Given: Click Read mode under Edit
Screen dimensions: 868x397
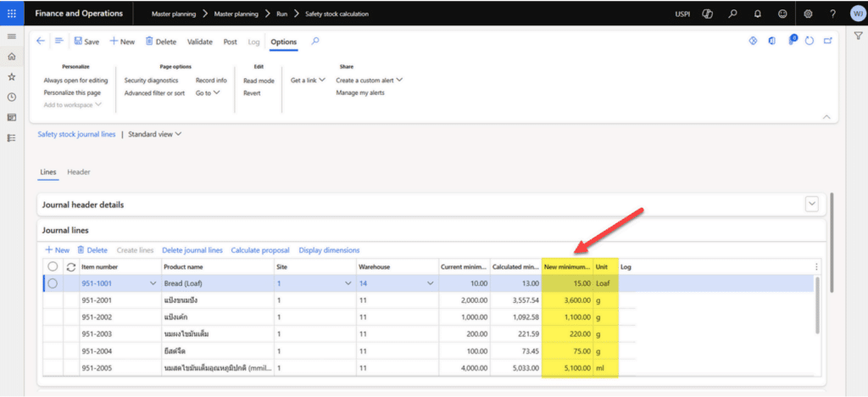Looking at the screenshot, I should (259, 81).
